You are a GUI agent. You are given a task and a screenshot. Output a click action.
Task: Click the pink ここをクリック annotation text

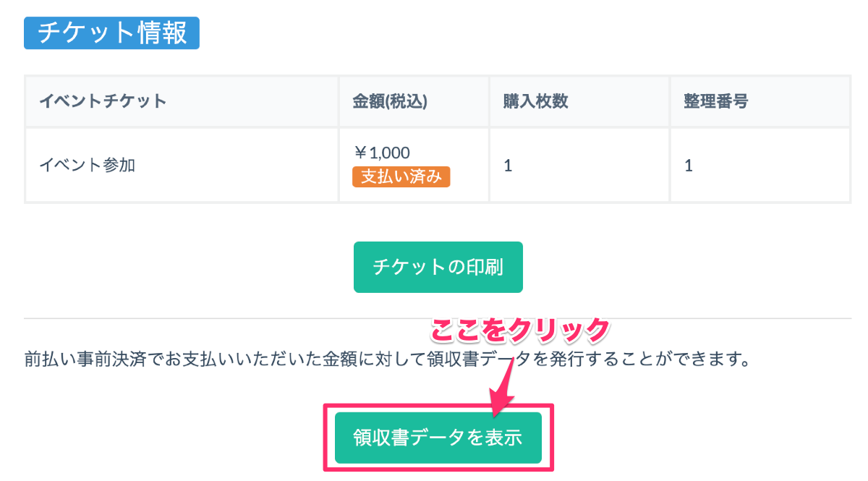coord(521,331)
